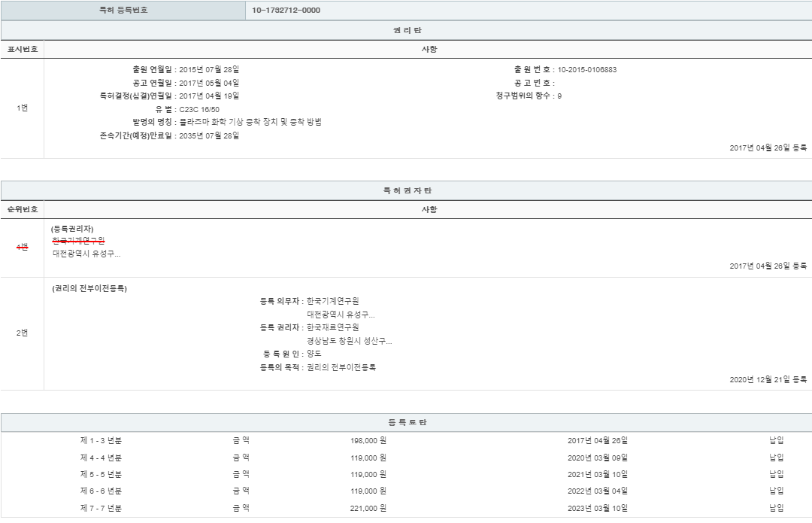This screenshot has width=812, height=523.
Task: Click the 청구범위의 항수 value 9
Action: point(559,96)
